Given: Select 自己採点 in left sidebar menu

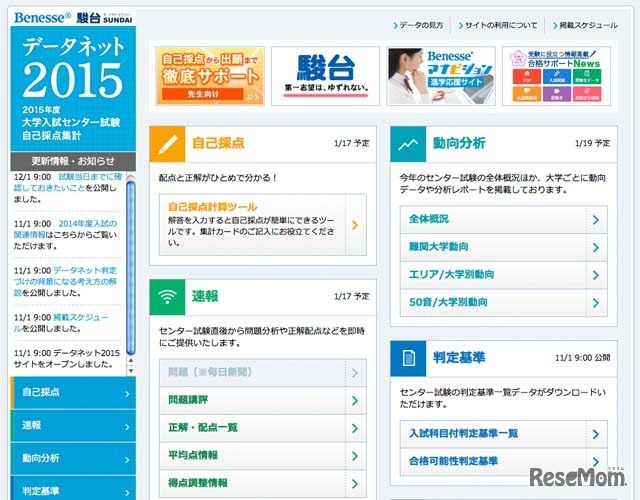Looking at the screenshot, I should click(x=73, y=393).
